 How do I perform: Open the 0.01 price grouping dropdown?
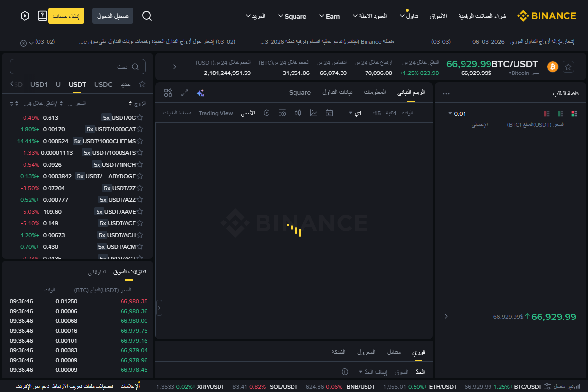tap(457, 114)
